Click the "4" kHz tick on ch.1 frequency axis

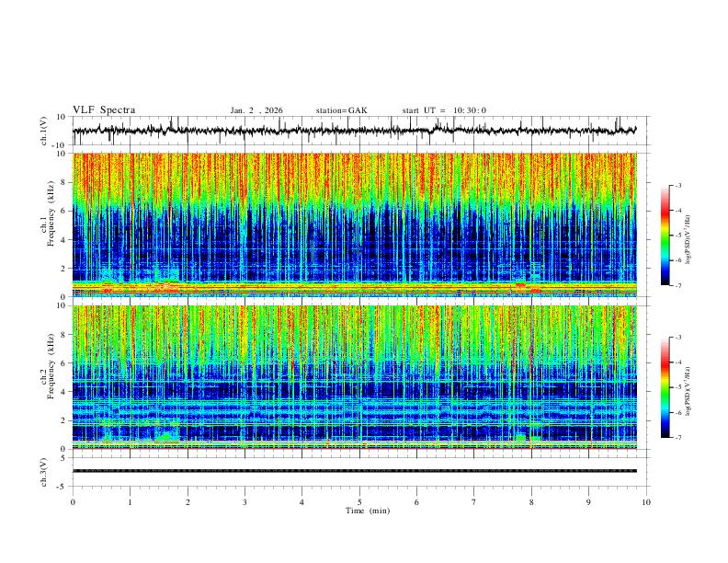pos(63,240)
